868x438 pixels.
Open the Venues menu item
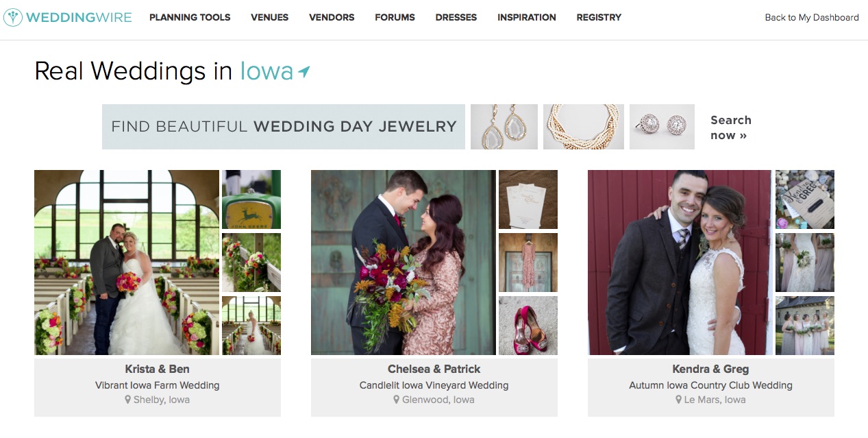point(270,17)
